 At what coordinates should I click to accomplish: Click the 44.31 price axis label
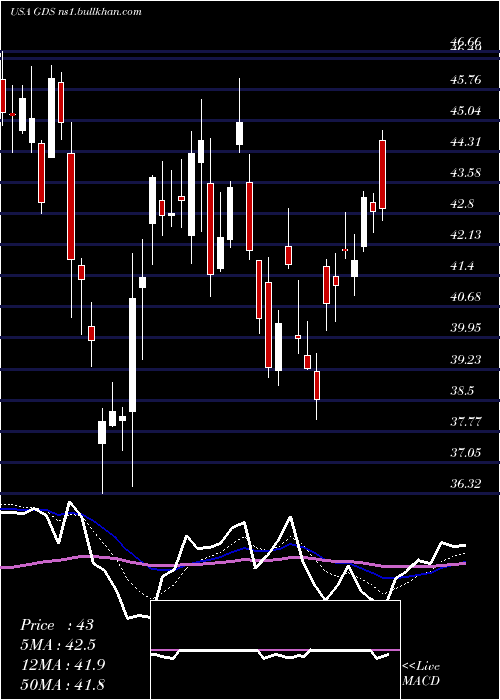coord(466,142)
